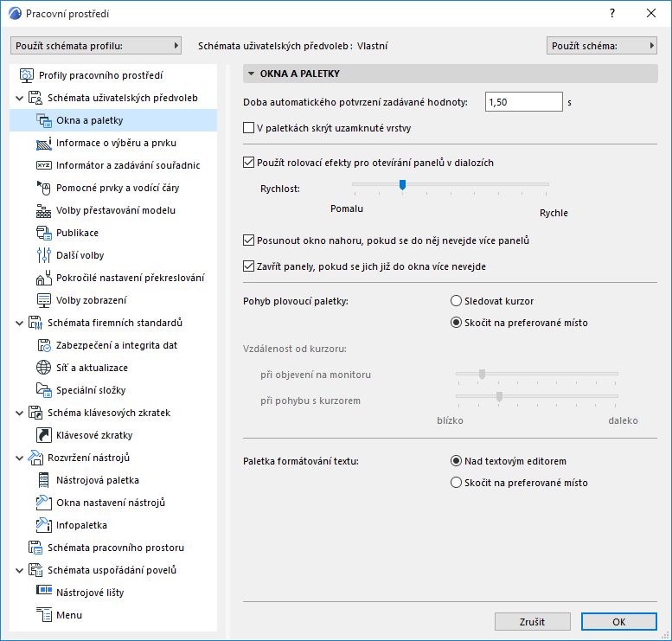Uncheck Použít rolovací efekty pro otevírání panelů
Viewport: 672px width, 641px height.
[x=248, y=163]
